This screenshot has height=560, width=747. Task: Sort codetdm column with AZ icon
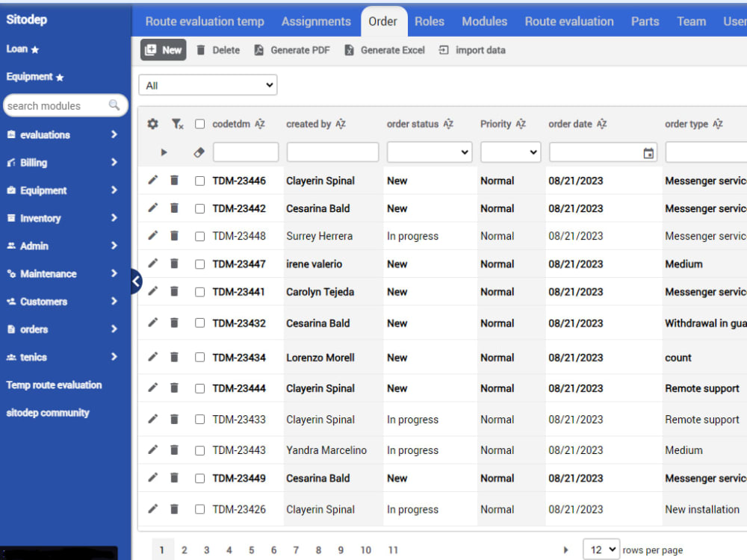coord(260,124)
